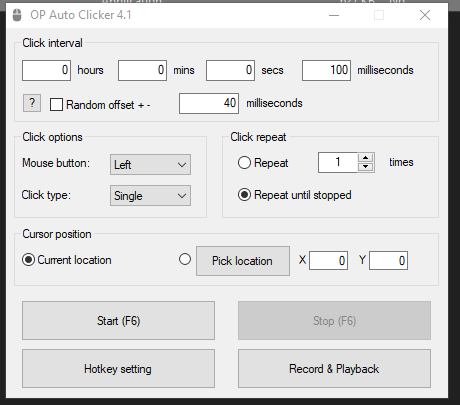Open the Mouse button dropdown
This screenshot has width=460, height=405.
(x=150, y=164)
